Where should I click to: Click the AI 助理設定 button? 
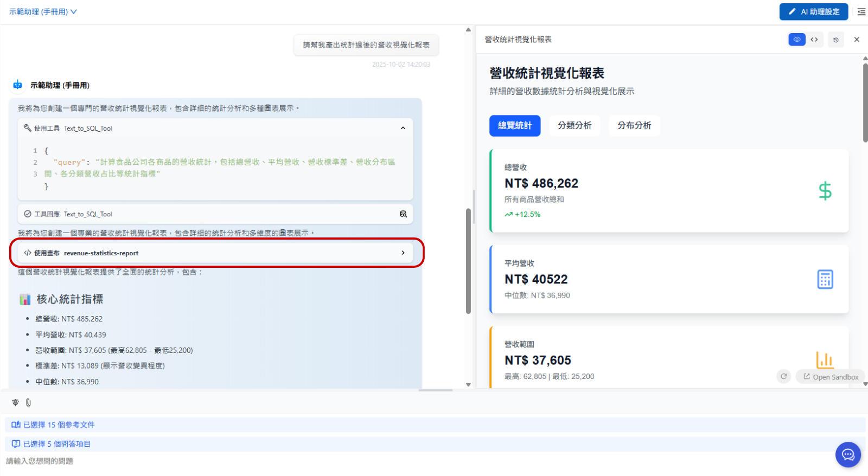pyautogui.click(x=813, y=11)
